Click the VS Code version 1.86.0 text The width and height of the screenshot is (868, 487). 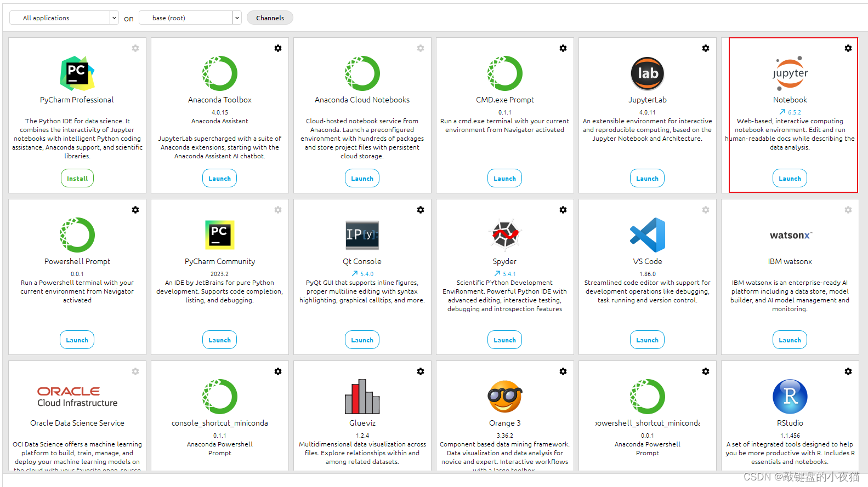click(648, 274)
